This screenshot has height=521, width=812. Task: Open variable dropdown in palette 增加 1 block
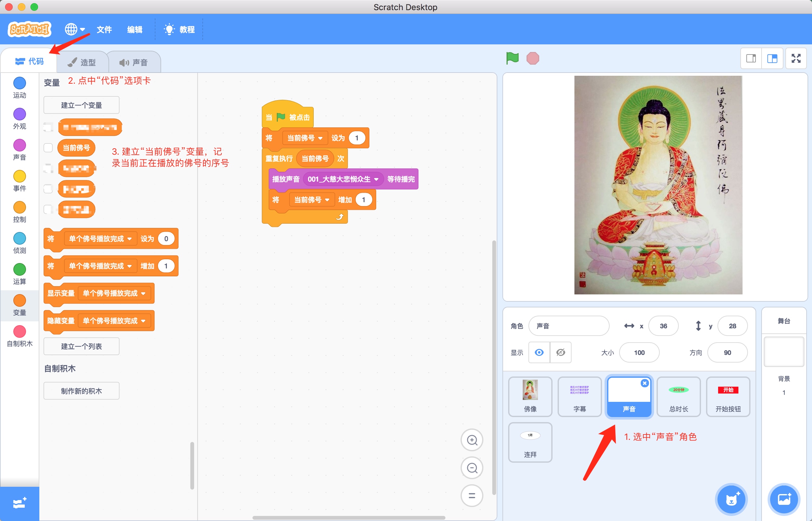(x=100, y=266)
